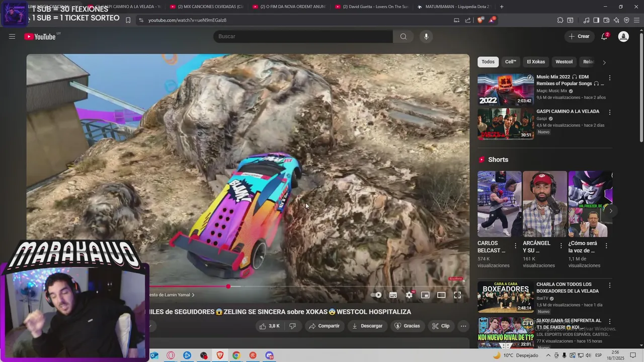
Task: Toggle autoplay switch in the player
Action: 376,295
